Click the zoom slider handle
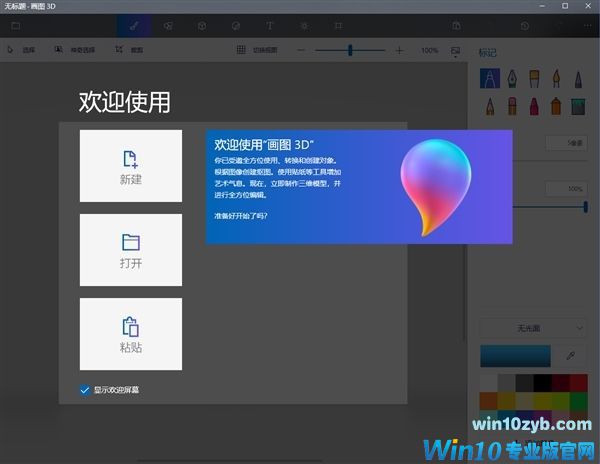This screenshot has height=464, width=600. pos(350,50)
